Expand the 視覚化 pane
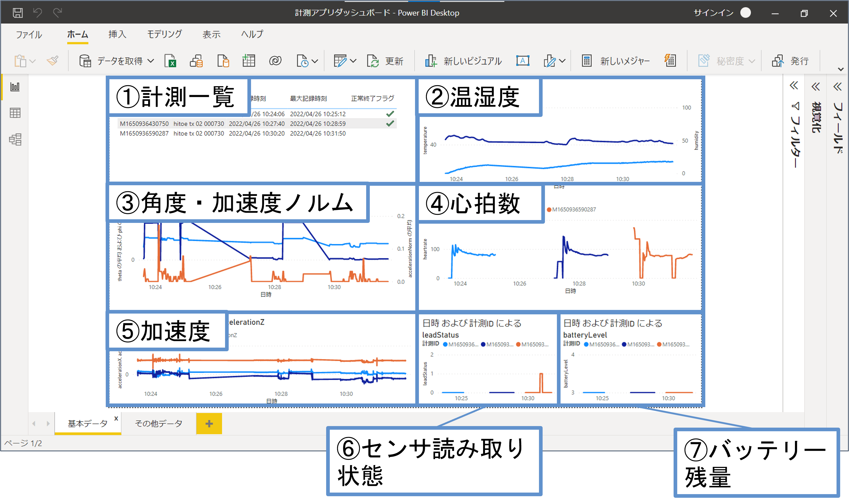 (x=816, y=87)
